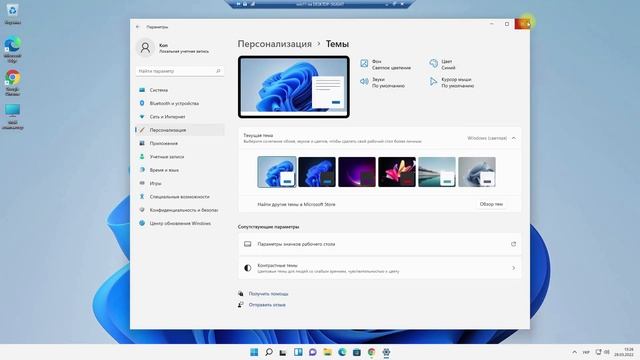Click the contrast themes half-circle icon
The width and height of the screenshot is (640, 360).
247,268
